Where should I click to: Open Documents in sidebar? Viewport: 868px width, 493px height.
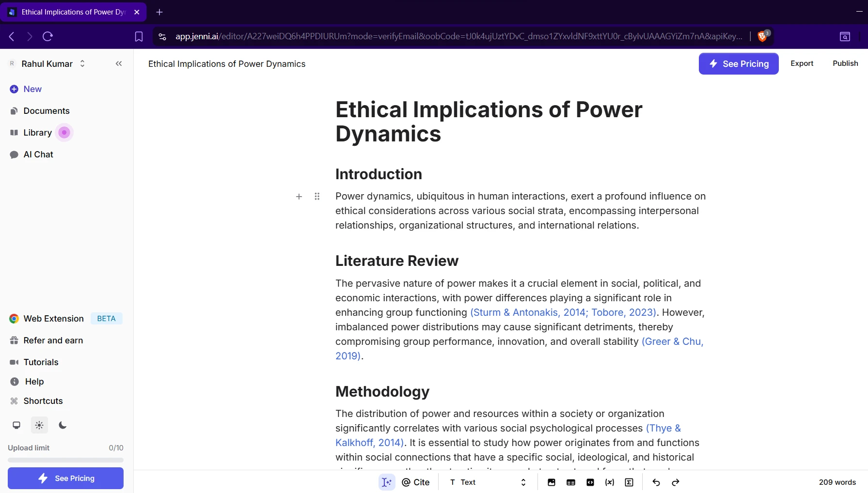coord(40,111)
